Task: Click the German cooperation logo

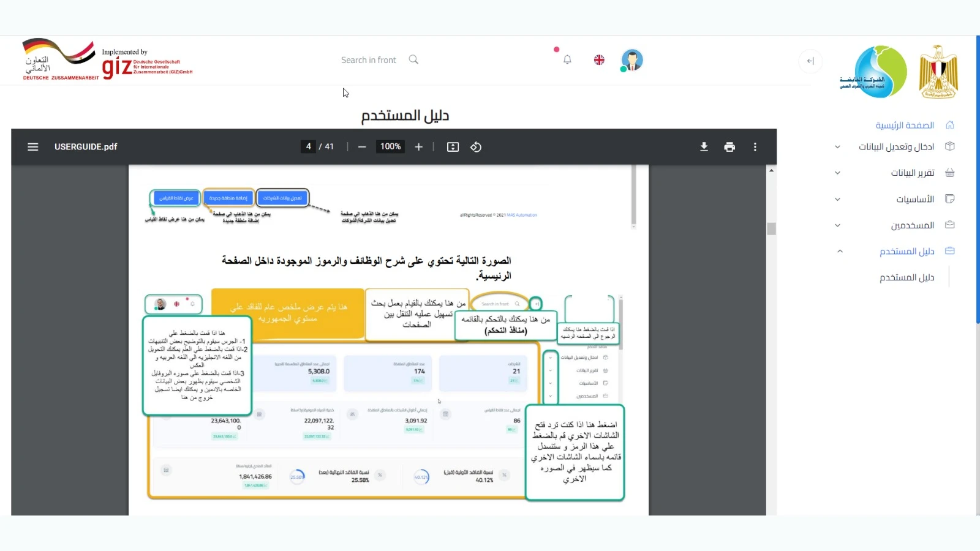Action: coord(59,59)
